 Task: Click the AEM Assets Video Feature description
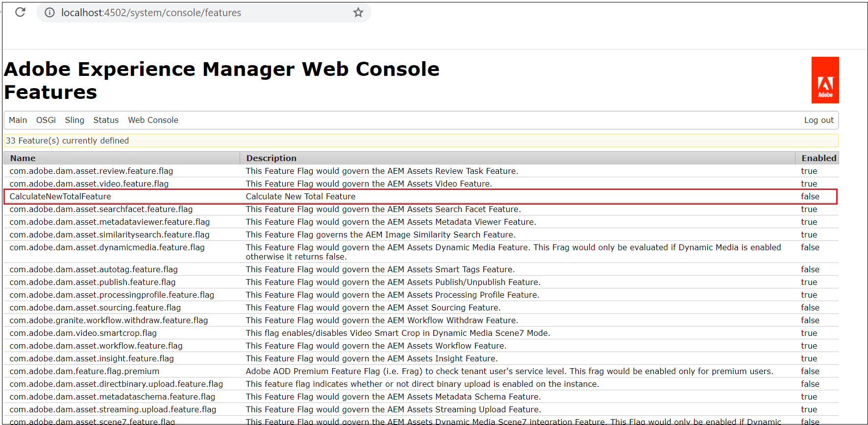369,184
